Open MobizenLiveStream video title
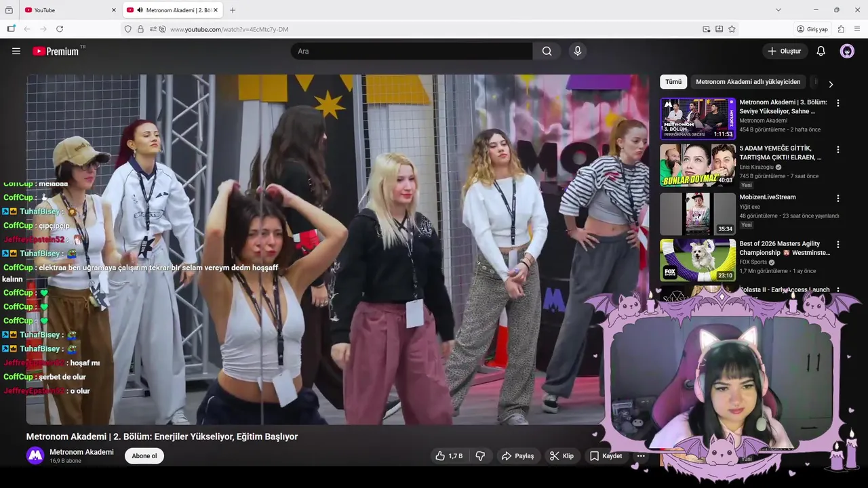The width and height of the screenshot is (868, 488). point(768,197)
